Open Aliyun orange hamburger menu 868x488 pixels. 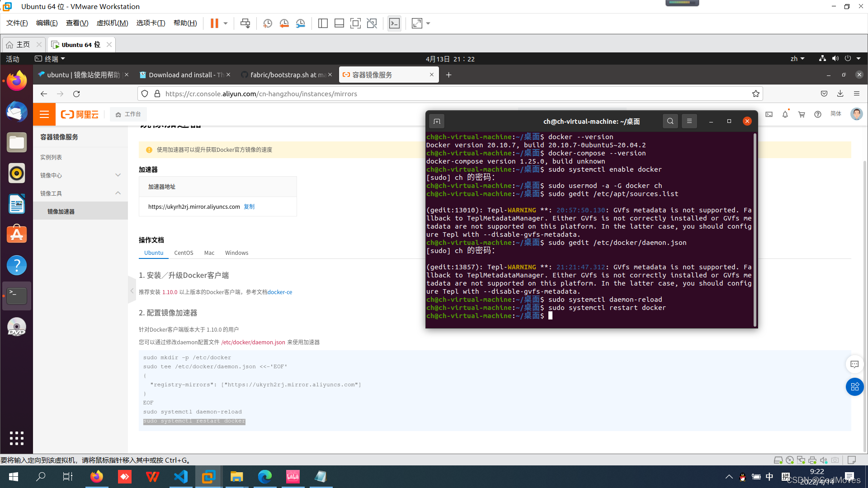click(x=44, y=114)
